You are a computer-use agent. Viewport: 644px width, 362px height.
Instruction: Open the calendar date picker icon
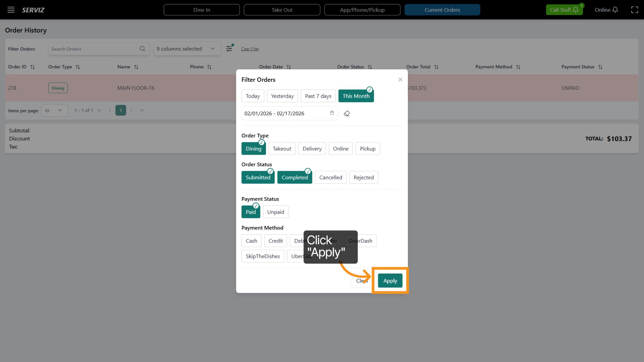[332, 113]
